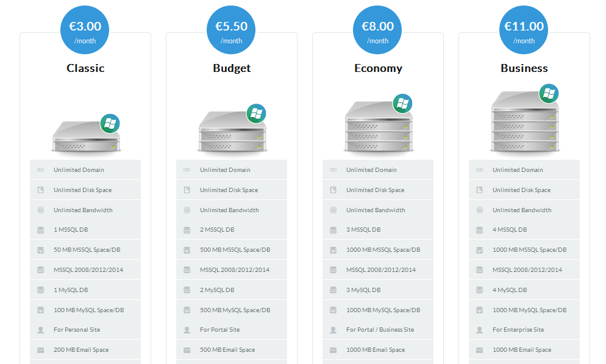Click the person icon beside For Personal Site
The image size is (606, 364).
41,330
